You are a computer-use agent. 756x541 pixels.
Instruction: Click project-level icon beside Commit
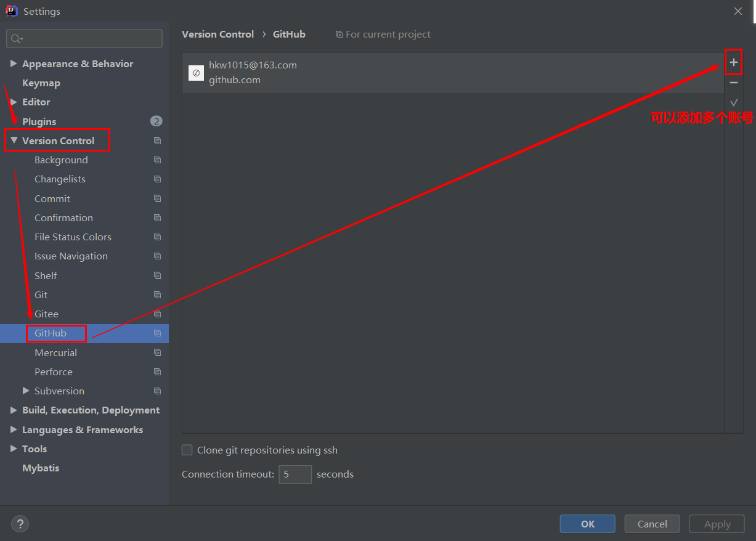pyautogui.click(x=158, y=198)
